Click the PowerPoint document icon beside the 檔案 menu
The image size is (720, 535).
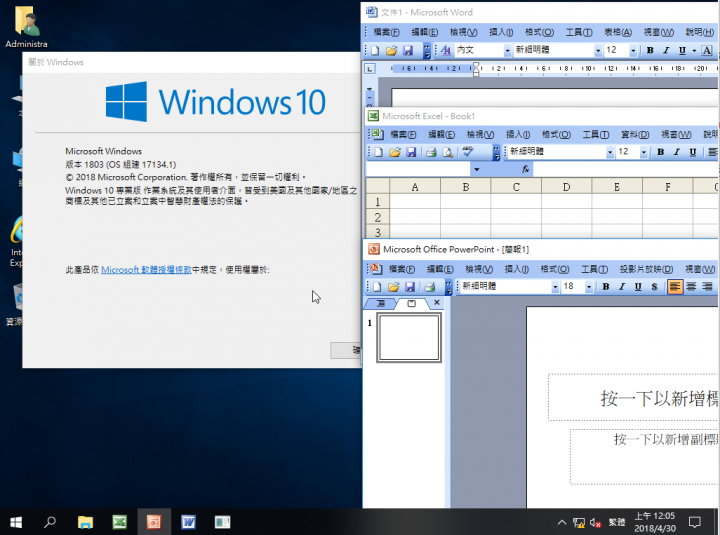376,269
